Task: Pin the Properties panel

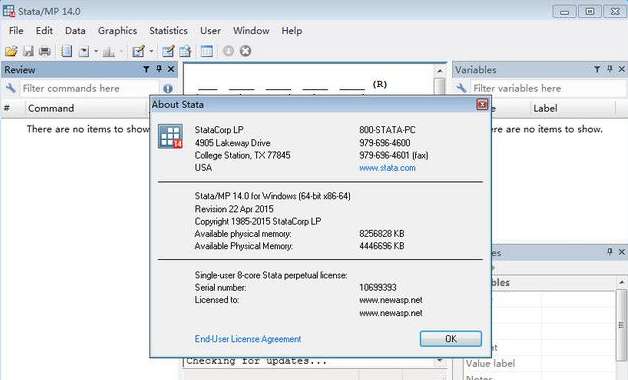Action: click(x=610, y=252)
